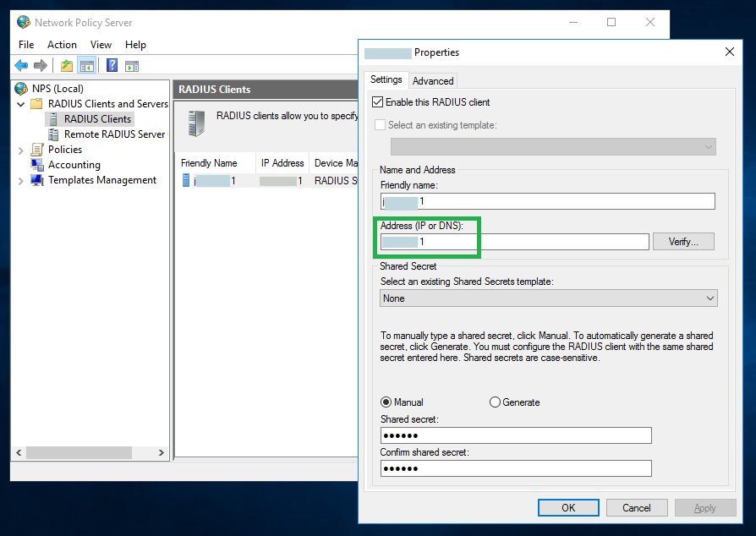The height and width of the screenshot is (536, 756).
Task: Click the Verify button
Action: 683,242
